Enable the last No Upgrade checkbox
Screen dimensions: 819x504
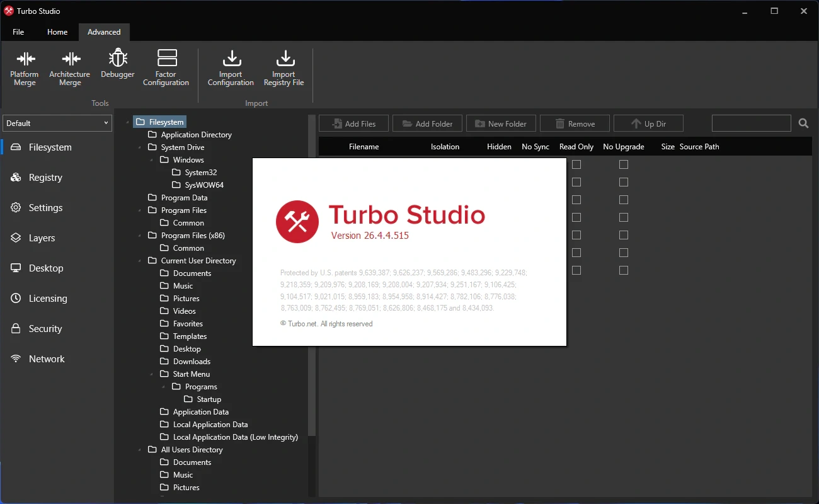(x=624, y=270)
